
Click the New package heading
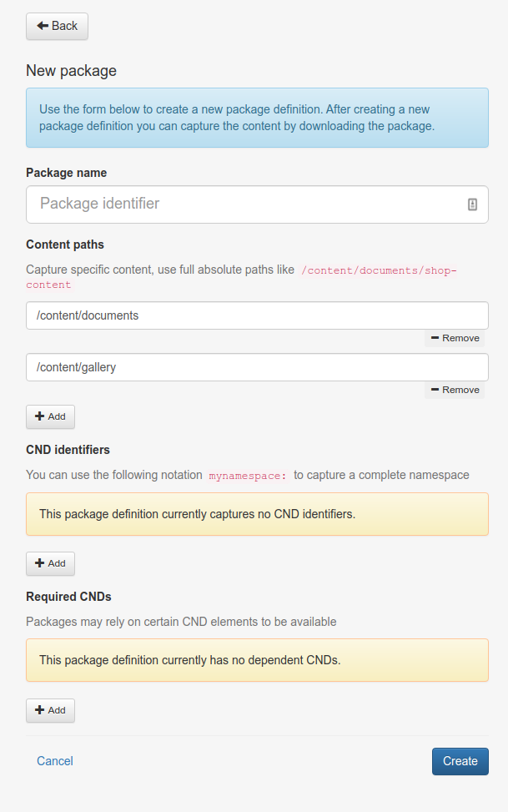[x=72, y=71]
